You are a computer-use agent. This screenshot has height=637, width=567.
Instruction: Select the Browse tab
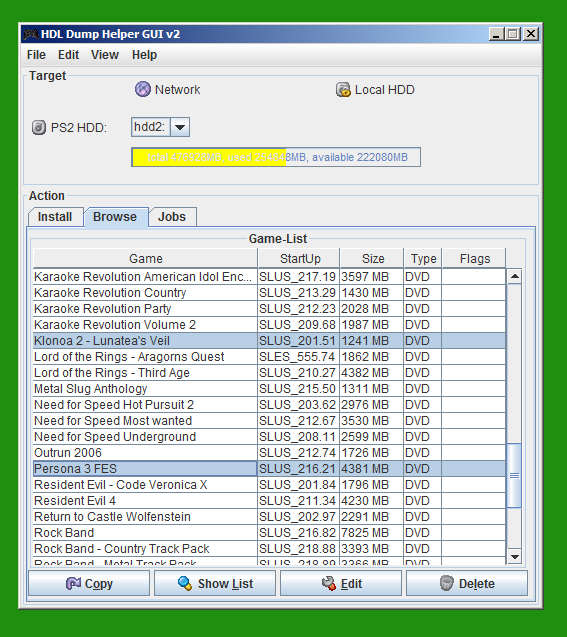(x=115, y=217)
